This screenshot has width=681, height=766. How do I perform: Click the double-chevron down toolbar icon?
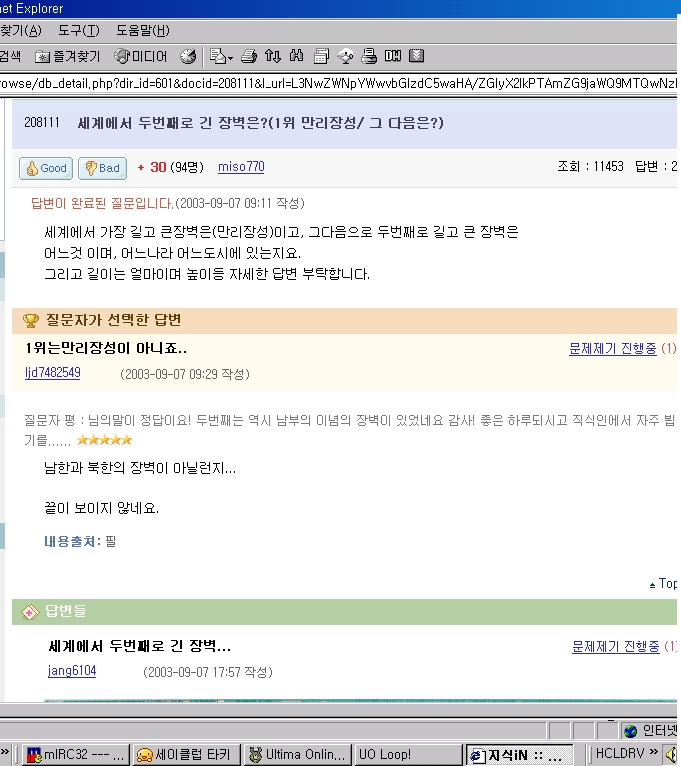click(416, 56)
